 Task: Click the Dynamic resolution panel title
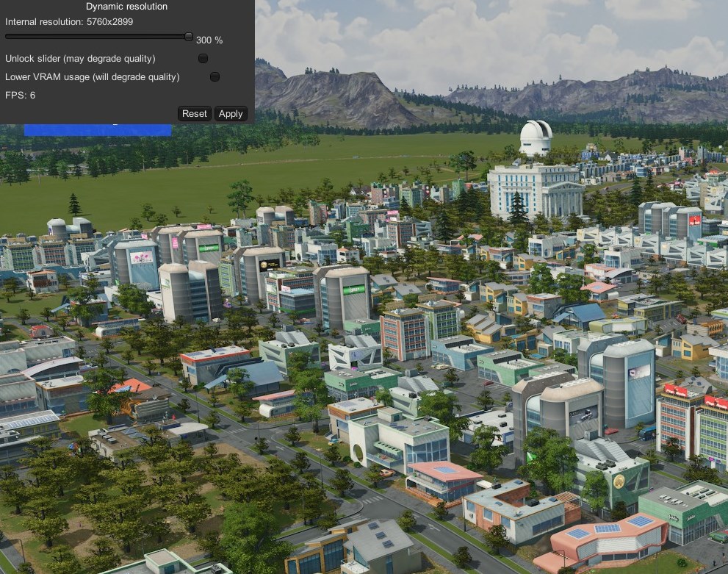[127, 7]
